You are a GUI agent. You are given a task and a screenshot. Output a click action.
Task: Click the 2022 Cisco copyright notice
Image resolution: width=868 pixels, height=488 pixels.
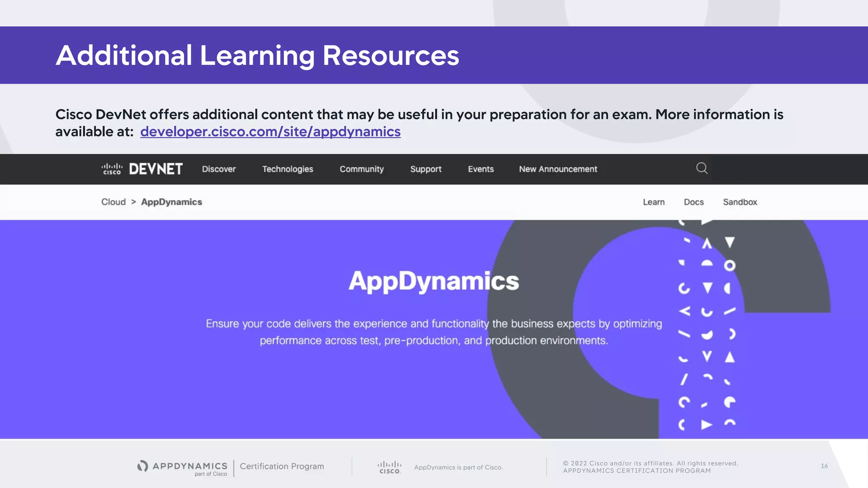coord(651,467)
